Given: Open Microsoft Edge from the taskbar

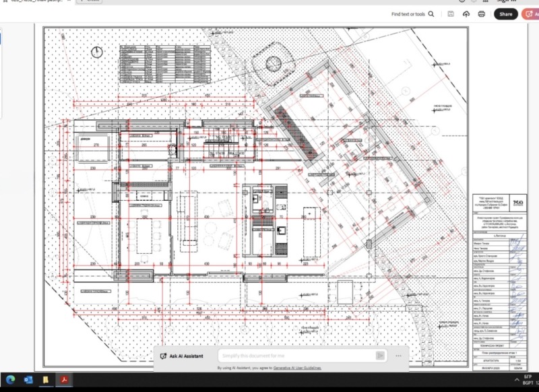Looking at the screenshot, I should 10,380.
